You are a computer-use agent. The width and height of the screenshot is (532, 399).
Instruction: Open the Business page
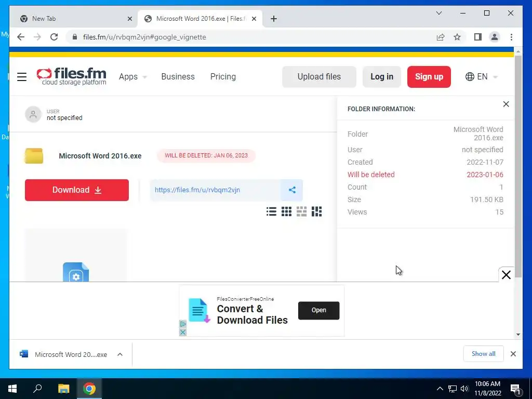click(178, 77)
